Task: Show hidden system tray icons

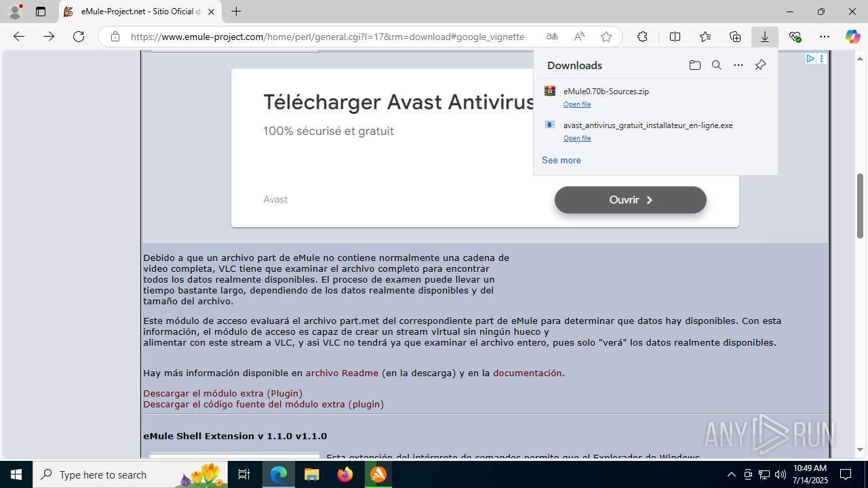Action: pyautogui.click(x=731, y=474)
